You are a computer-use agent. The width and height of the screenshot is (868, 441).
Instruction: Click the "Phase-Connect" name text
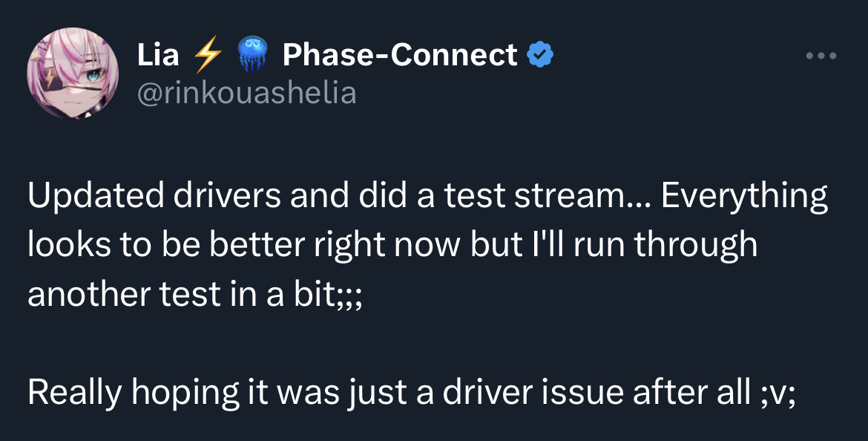coord(400,55)
